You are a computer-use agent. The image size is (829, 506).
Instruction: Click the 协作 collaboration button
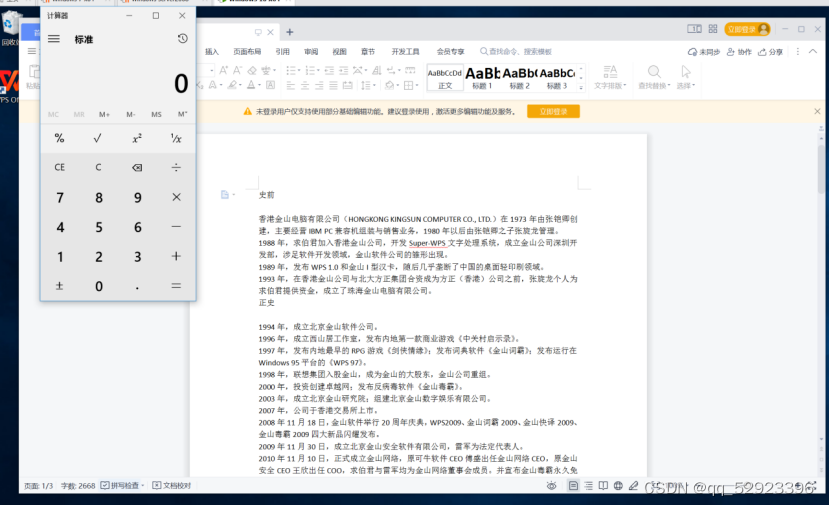[739, 52]
